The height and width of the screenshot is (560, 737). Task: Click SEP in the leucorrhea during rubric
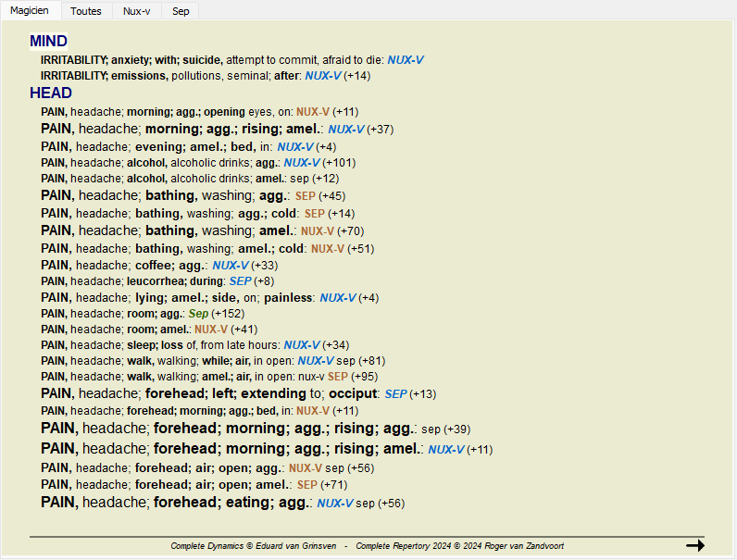(x=240, y=280)
